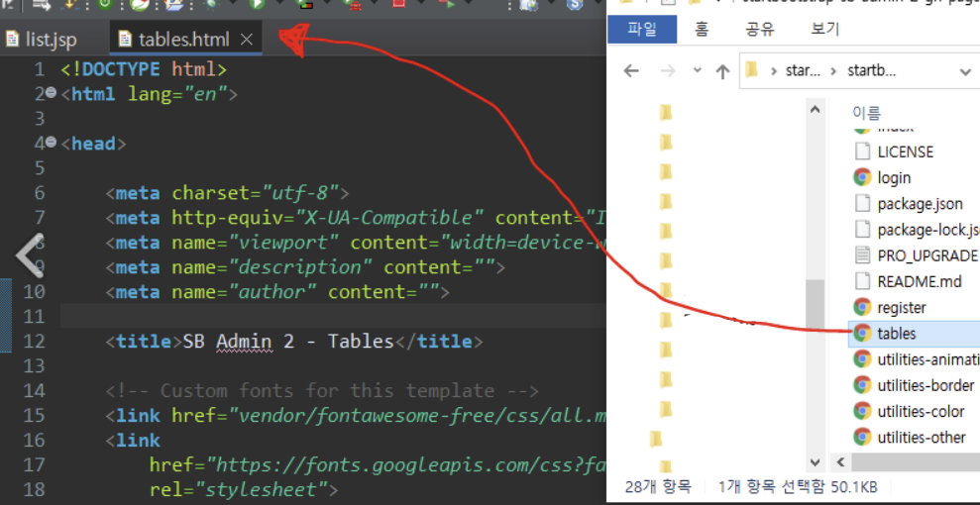Open the recent locations dropdown in Explorer

[x=698, y=70]
